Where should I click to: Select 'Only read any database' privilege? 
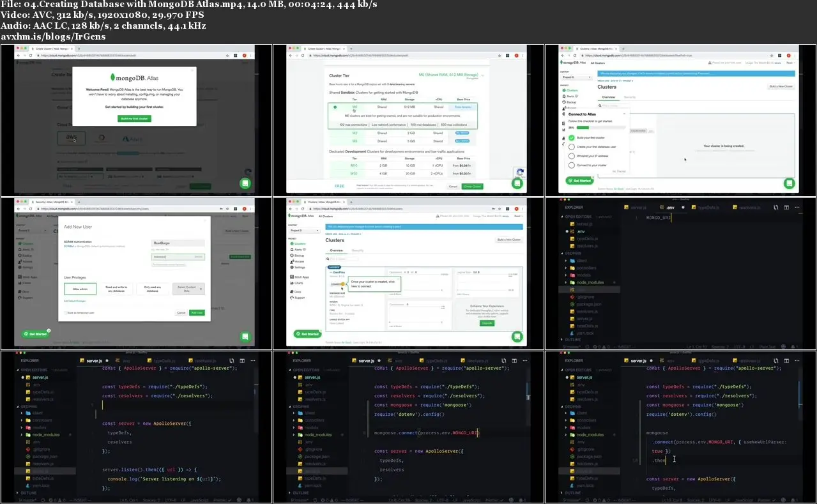click(x=152, y=289)
